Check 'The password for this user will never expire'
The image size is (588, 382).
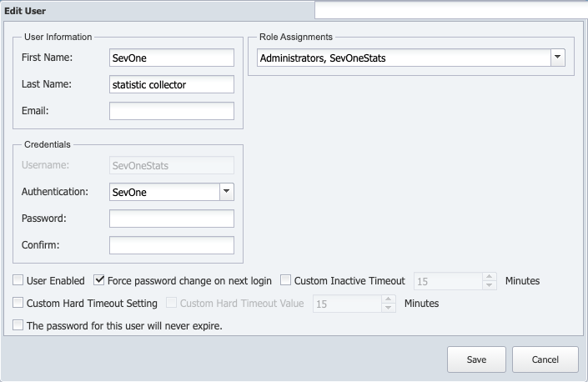tap(18, 325)
